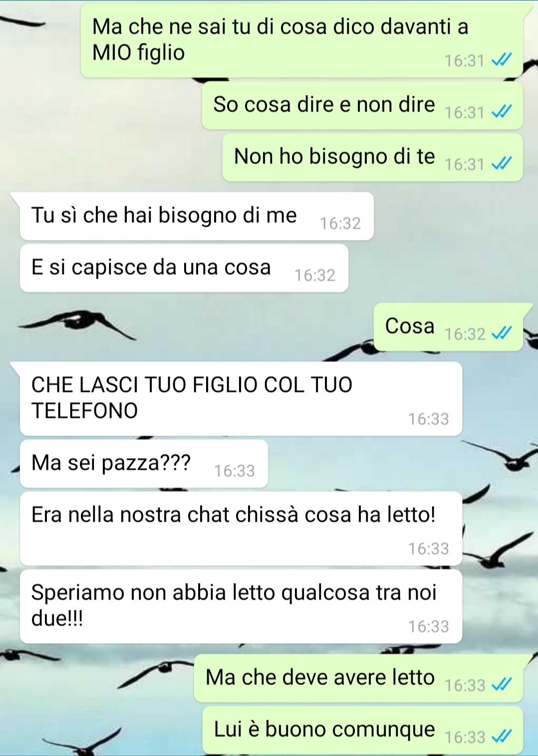
Task: Tap the double check icon on "Cosa" message
Action: (x=502, y=333)
